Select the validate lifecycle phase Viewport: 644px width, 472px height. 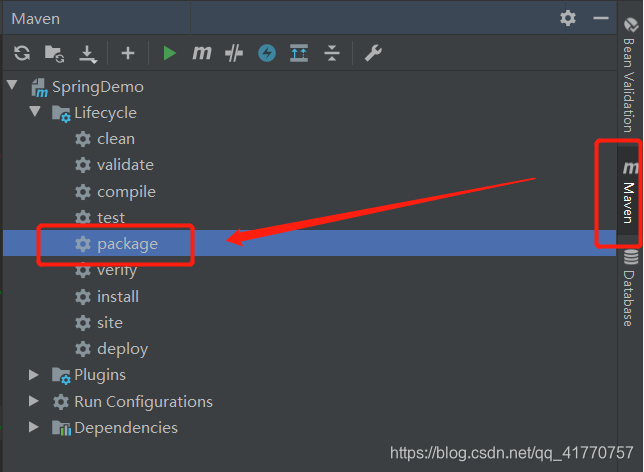coord(125,165)
